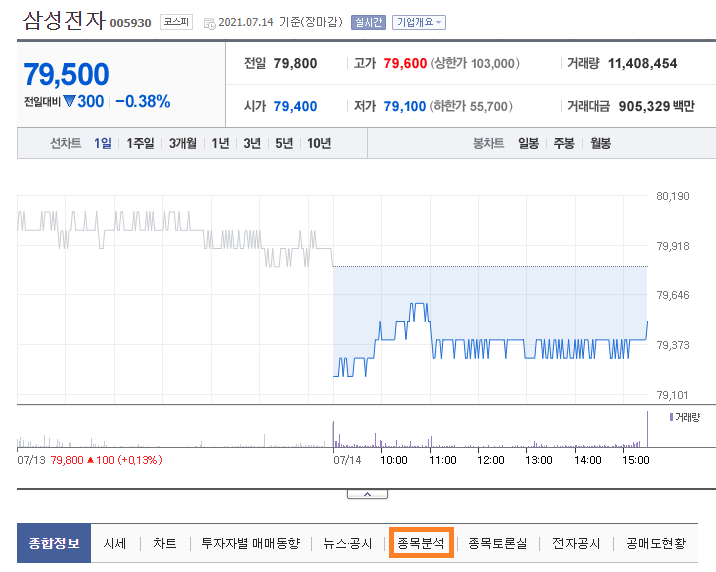The image size is (716, 572).
Task: Open the 기업개요 dropdown
Action: point(419,22)
